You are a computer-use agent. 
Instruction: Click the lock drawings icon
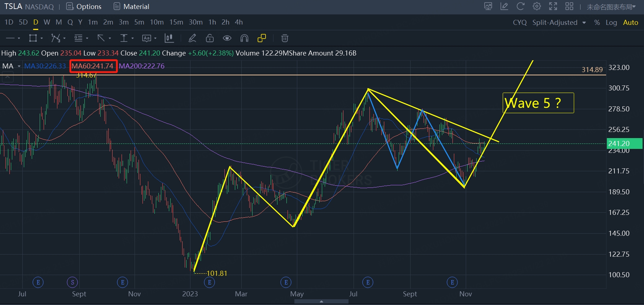point(210,38)
